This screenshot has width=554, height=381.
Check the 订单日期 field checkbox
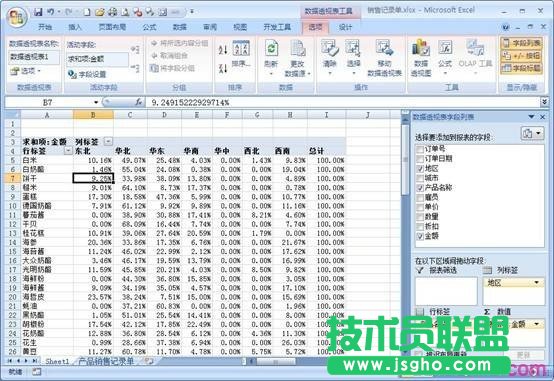click(x=420, y=159)
